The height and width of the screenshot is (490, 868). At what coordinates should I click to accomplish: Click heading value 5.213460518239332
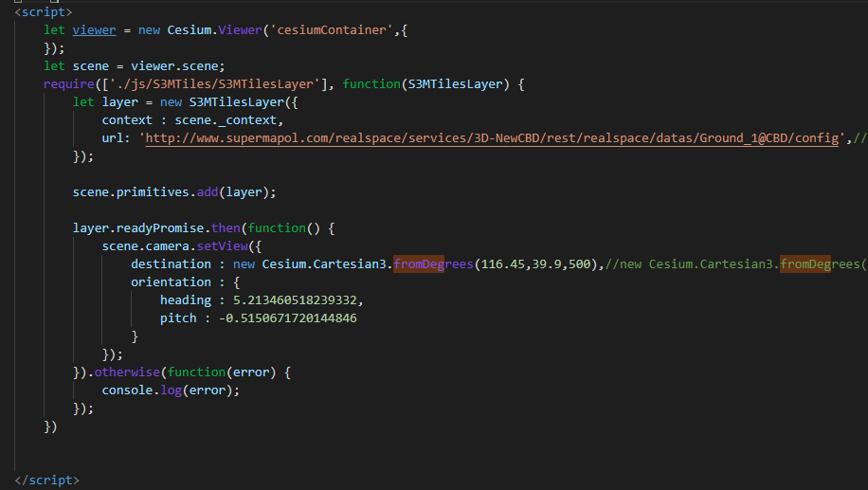pos(295,300)
